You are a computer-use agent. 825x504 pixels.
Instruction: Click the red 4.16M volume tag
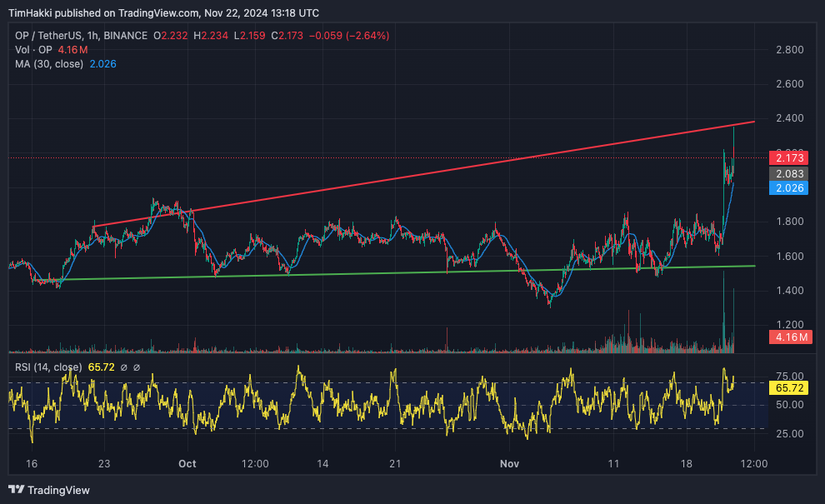[788, 337]
